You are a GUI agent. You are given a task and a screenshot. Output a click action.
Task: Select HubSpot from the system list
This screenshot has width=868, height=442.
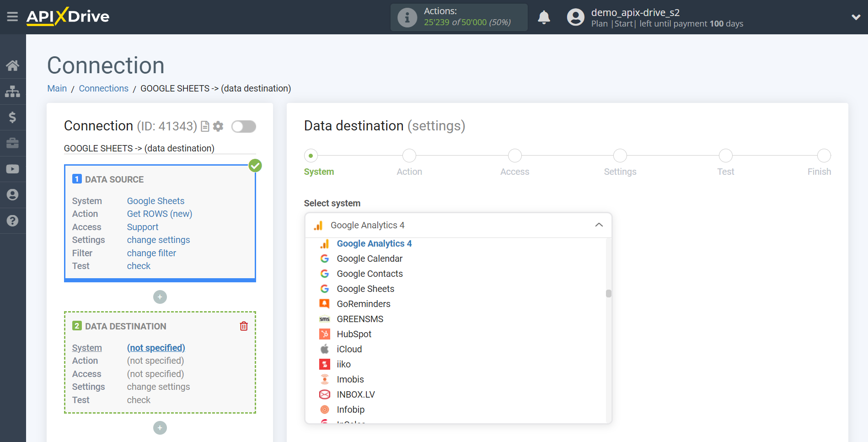[354, 334]
